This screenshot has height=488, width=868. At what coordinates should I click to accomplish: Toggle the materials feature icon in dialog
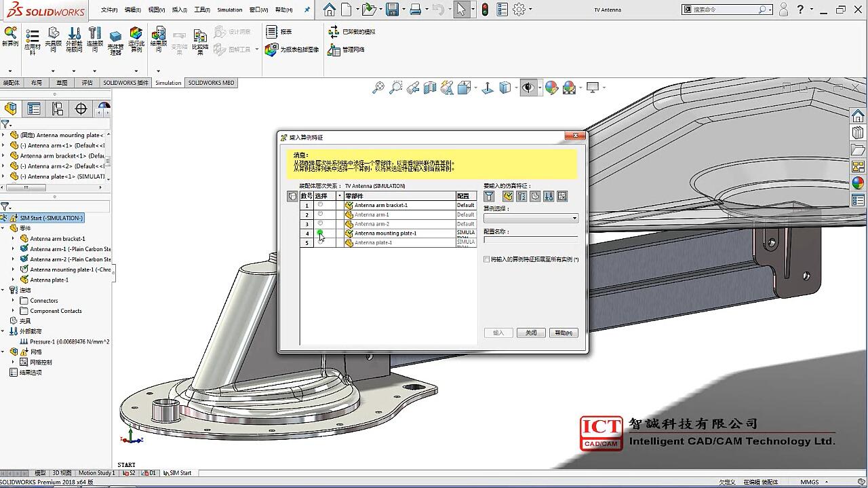[x=507, y=196]
